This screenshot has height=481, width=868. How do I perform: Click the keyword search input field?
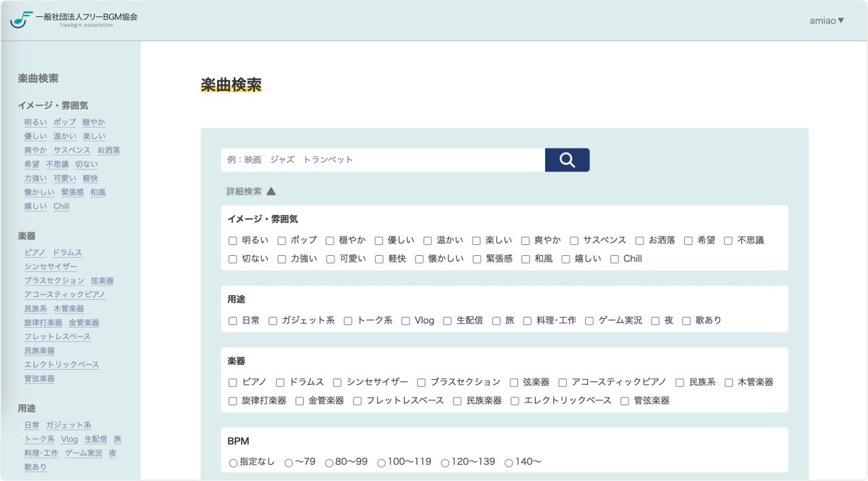(383, 160)
